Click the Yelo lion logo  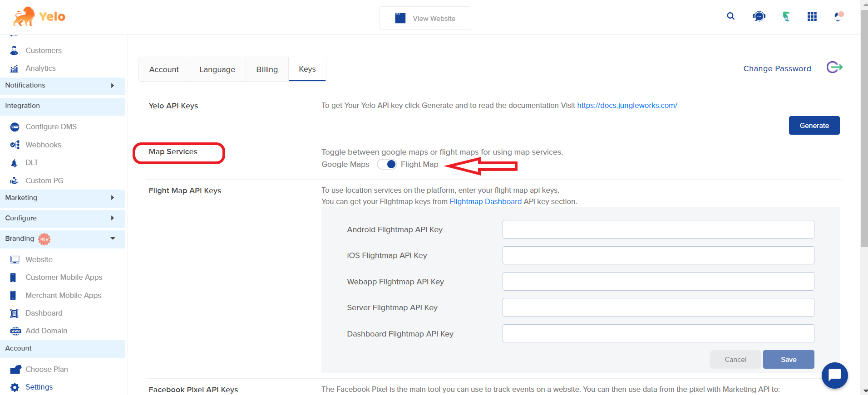(x=39, y=17)
